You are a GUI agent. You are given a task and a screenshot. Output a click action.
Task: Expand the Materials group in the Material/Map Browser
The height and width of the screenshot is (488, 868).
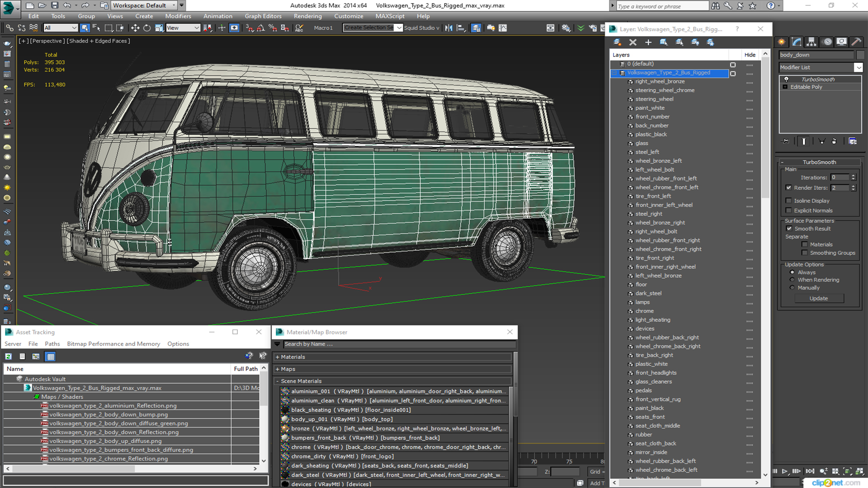(277, 357)
